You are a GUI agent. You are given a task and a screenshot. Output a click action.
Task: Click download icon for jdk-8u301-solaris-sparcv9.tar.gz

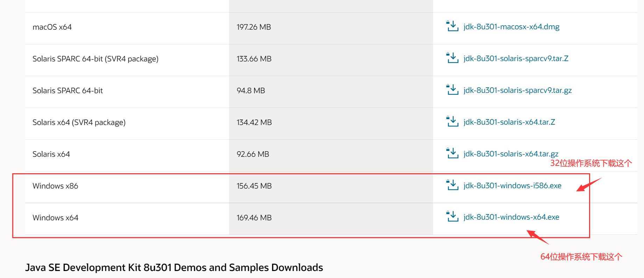[452, 90]
